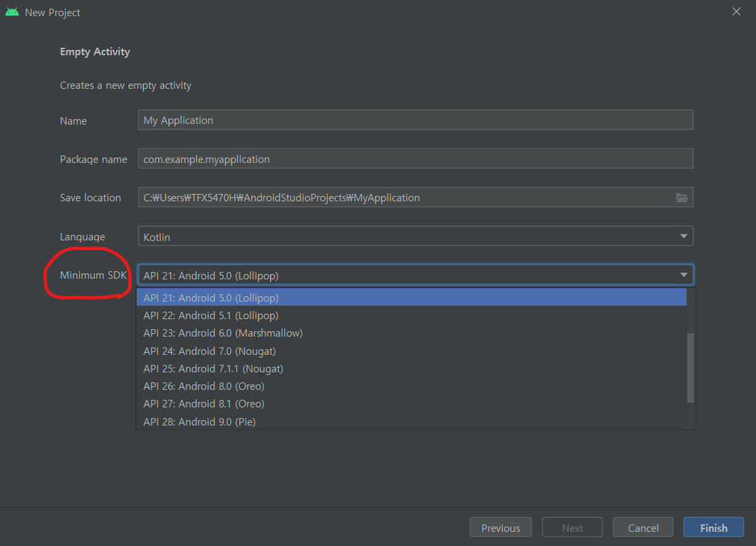Screen dimensions: 756x546
Task: Go back with the Previous button
Action: (500, 528)
